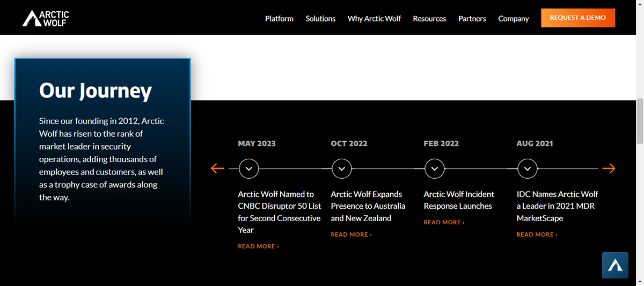The height and width of the screenshot is (286, 644).
Task: Click the Arctic Wolf logo
Action: click(x=46, y=18)
